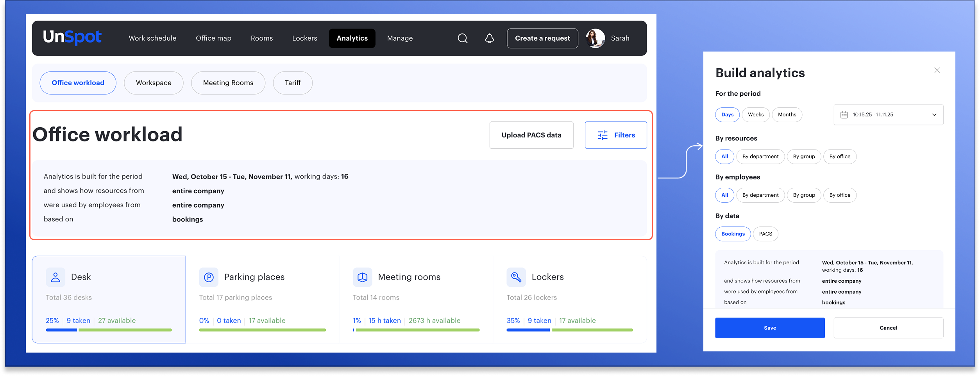Click the Lockers key icon
This screenshot has width=980, height=376.
pyautogui.click(x=516, y=277)
